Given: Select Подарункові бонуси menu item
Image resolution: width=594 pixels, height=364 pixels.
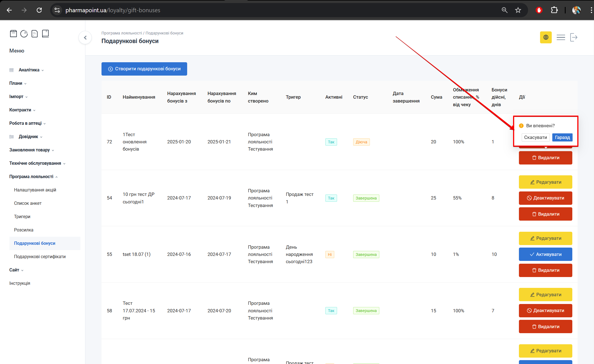Looking at the screenshot, I should (x=45, y=243).
